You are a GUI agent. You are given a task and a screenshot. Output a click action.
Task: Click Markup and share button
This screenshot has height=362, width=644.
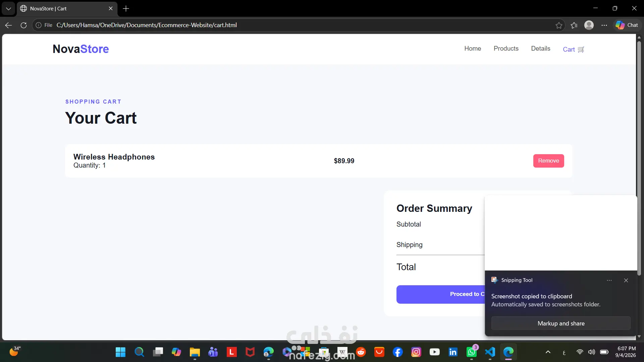561,323
